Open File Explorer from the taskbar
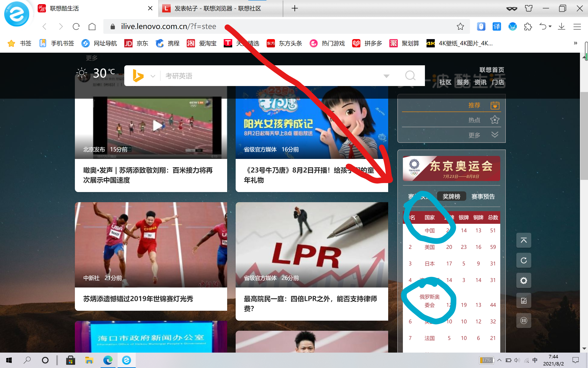 (89, 360)
